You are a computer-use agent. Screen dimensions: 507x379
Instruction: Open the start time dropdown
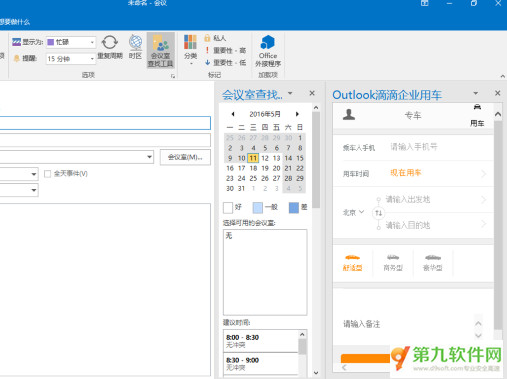coord(34,174)
